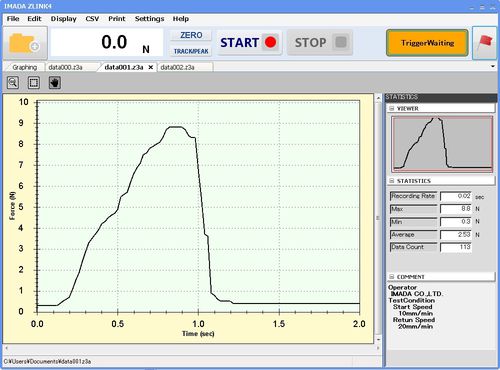Click the graph's vertical scrollbar up arrow

point(378,98)
